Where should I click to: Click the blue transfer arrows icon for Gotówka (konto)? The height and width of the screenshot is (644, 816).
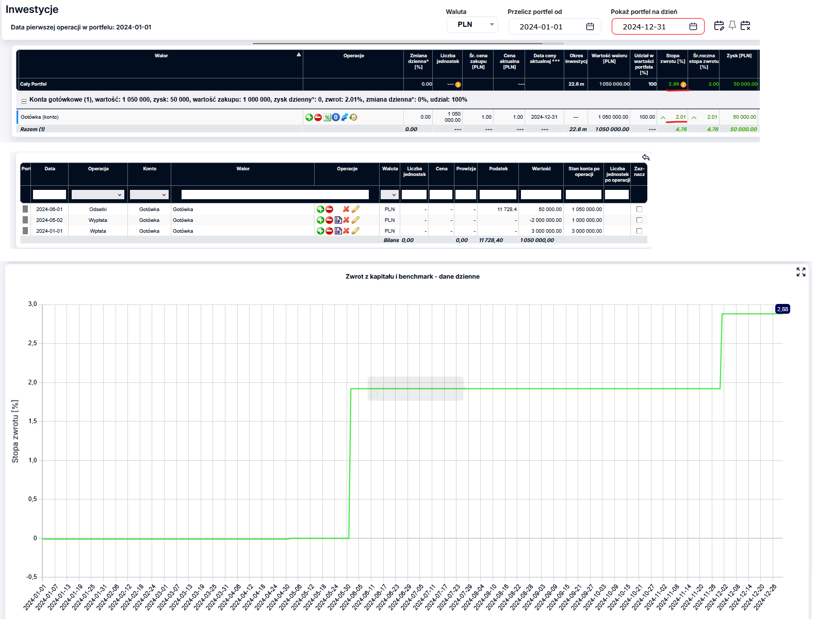[x=345, y=117]
